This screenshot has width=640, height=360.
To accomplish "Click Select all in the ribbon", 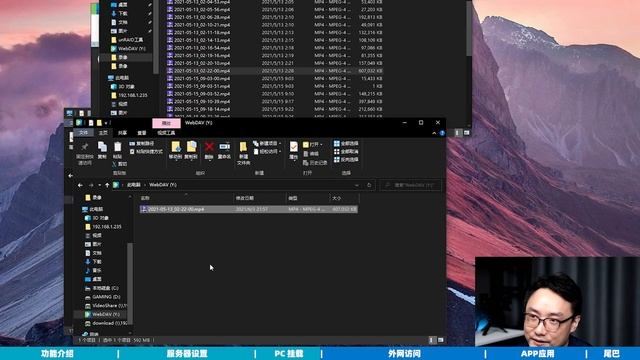I will pos(346,144).
